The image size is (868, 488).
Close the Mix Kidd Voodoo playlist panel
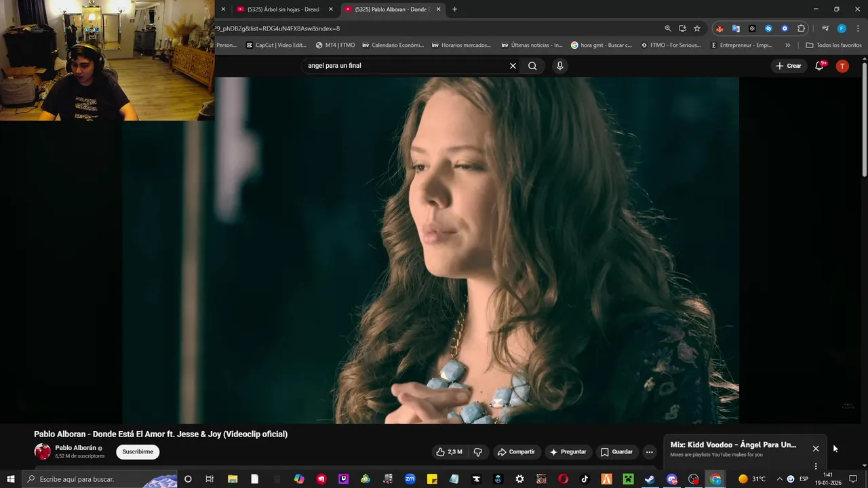tap(816, 449)
